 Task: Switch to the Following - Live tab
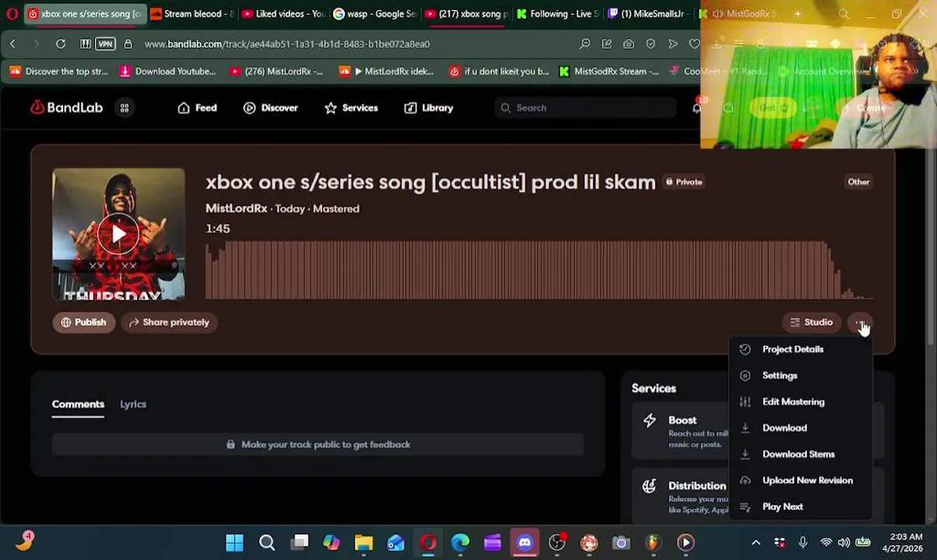(558, 13)
